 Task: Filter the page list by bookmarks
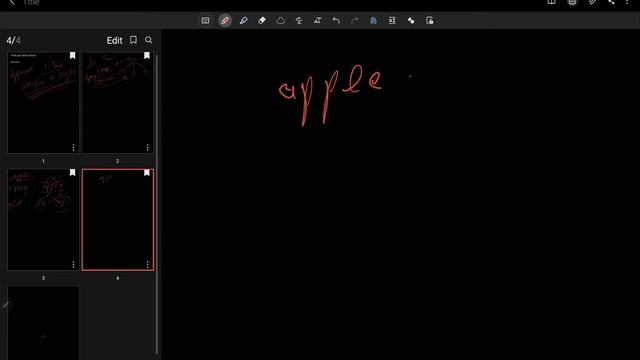click(x=133, y=40)
